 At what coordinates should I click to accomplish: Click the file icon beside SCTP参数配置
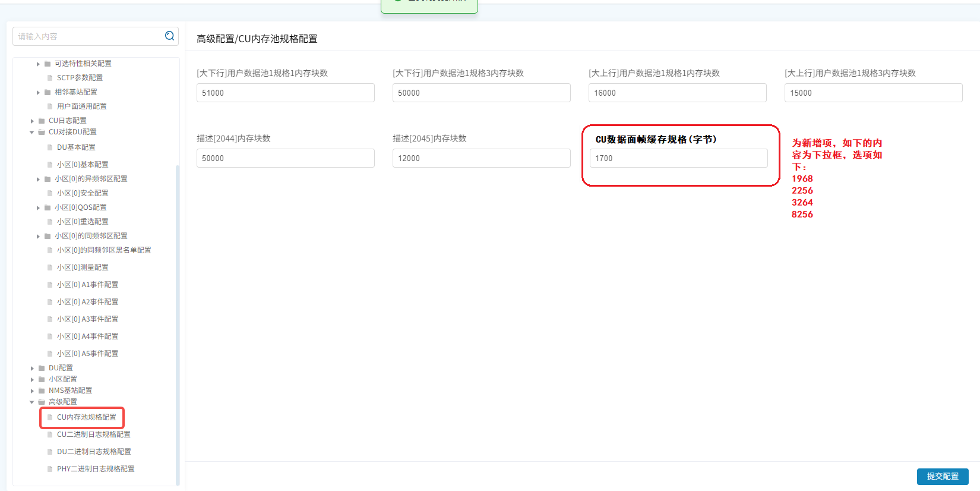(50, 78)
